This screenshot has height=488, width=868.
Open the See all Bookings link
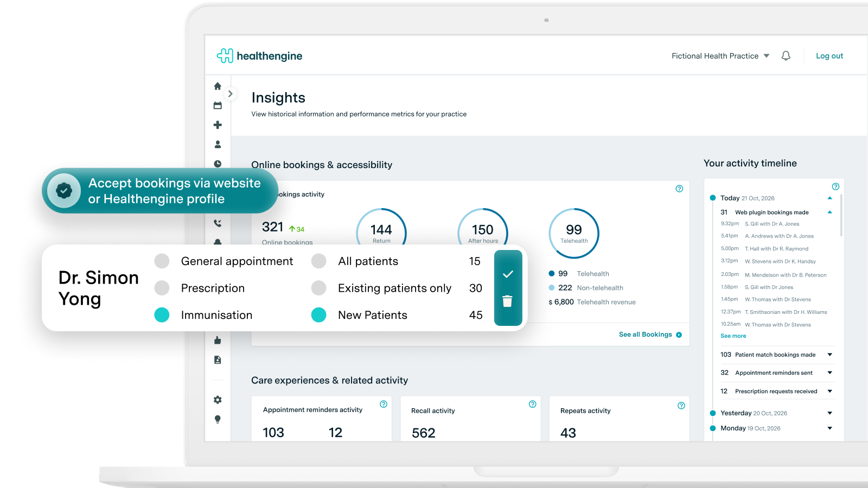[x=650, y=335]
